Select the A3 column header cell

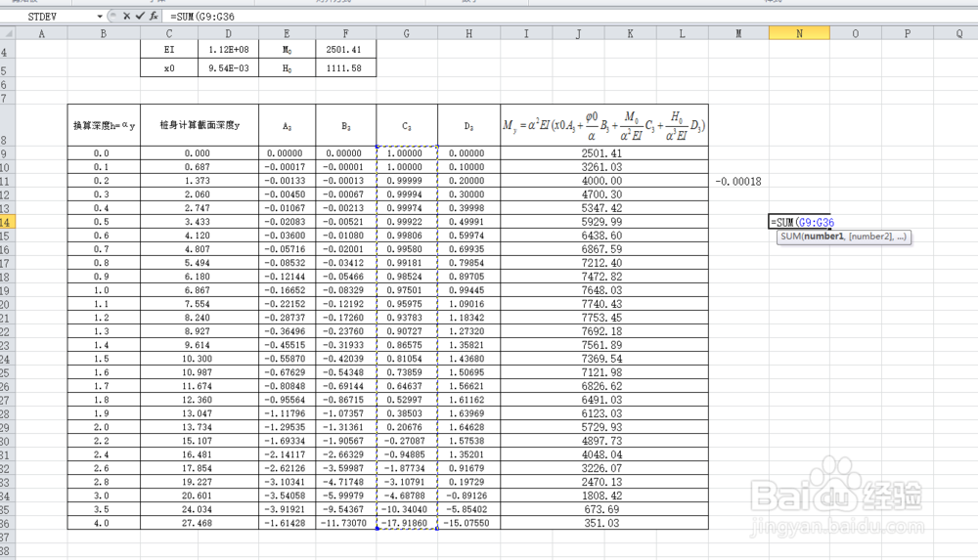click(x=287, y=125)
